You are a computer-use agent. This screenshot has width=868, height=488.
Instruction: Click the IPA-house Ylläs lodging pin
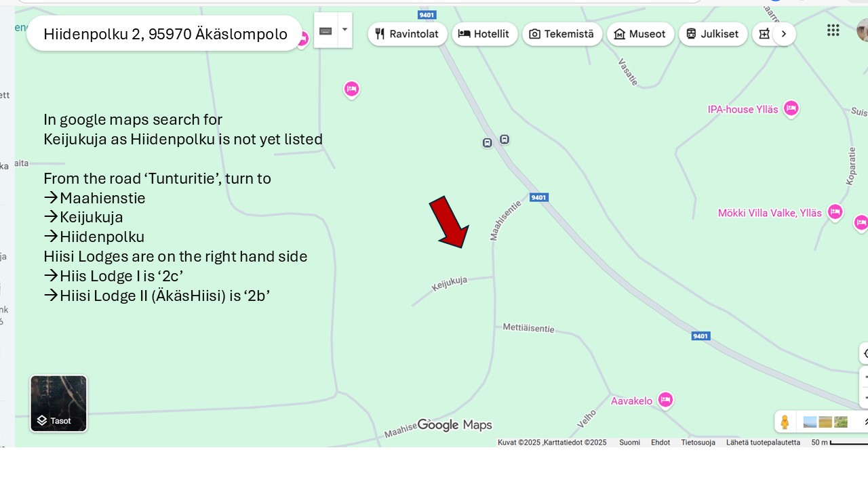(x=791, y=108)
